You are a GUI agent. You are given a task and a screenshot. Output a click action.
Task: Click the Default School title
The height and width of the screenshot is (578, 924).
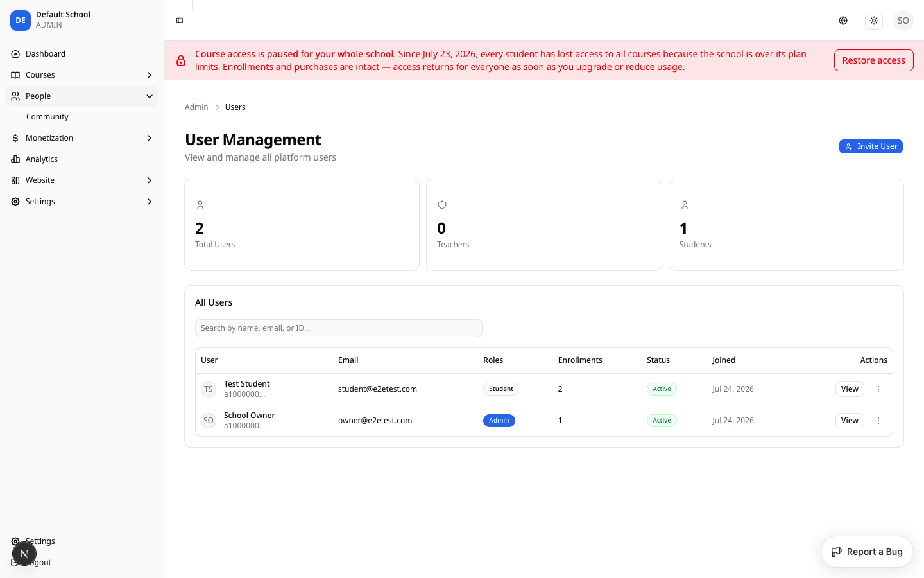(63, 15)
